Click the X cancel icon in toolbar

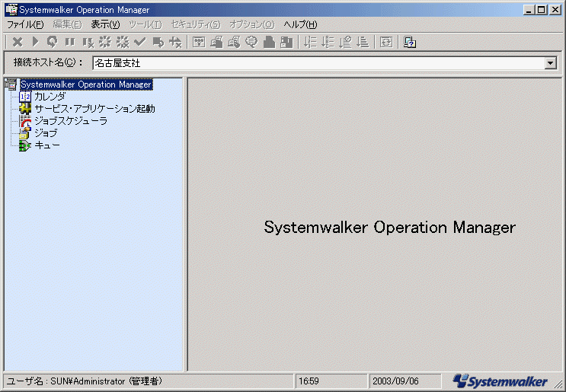tap(17, 42)
